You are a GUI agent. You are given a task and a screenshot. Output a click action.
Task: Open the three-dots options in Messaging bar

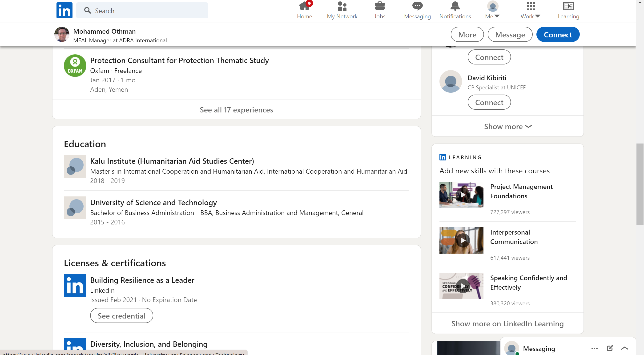click(595, 348)
